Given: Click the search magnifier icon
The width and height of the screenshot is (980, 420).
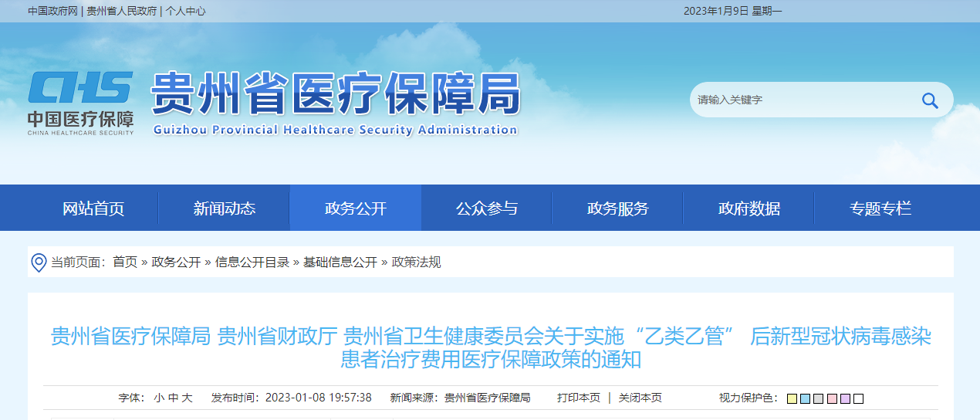Looking at the screenshot, I should tap(930, 100).
